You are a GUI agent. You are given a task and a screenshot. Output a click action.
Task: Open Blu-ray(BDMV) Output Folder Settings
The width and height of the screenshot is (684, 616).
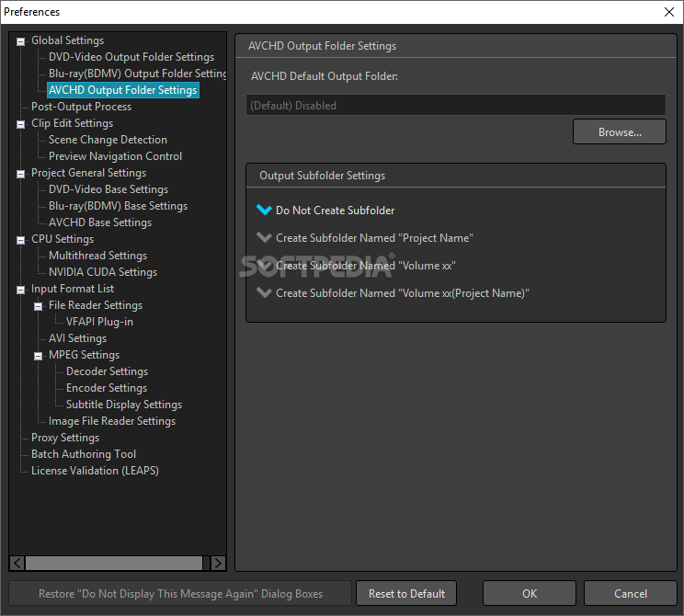coord(137,74)
